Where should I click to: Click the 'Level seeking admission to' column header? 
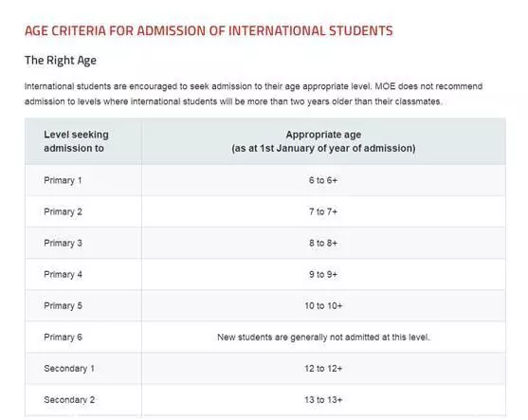[76, 141]
